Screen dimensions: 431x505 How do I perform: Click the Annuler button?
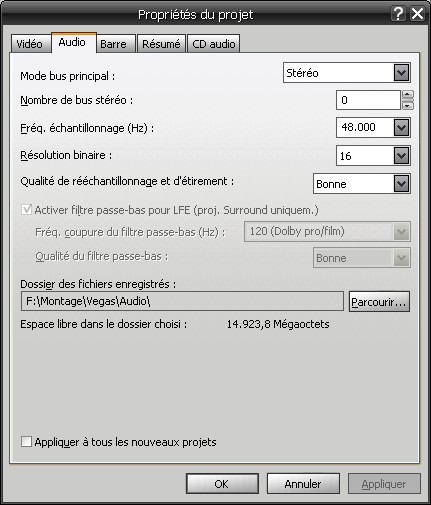(303, 484)
